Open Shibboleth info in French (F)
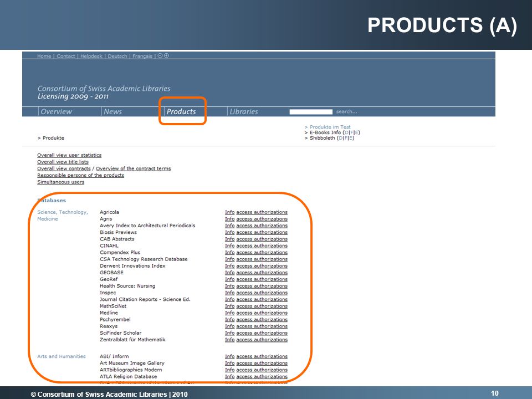 pyautogui.click(x=346, y=138)
